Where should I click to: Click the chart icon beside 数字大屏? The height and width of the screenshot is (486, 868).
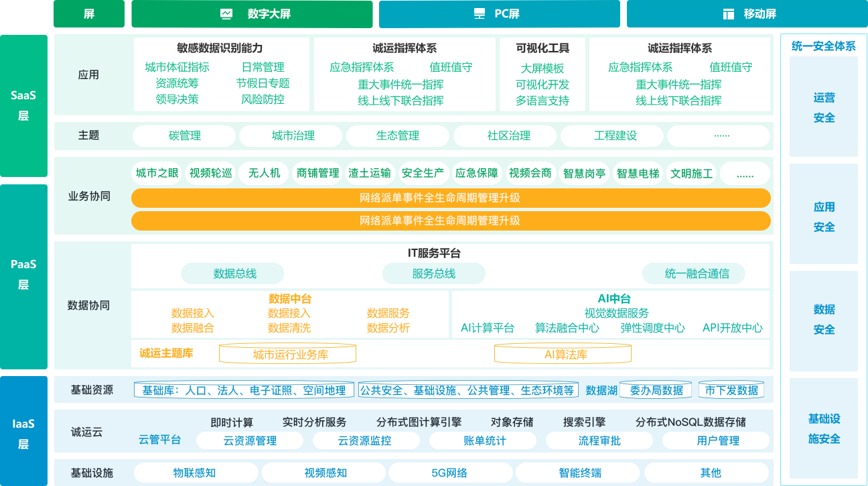pos(226,14)
